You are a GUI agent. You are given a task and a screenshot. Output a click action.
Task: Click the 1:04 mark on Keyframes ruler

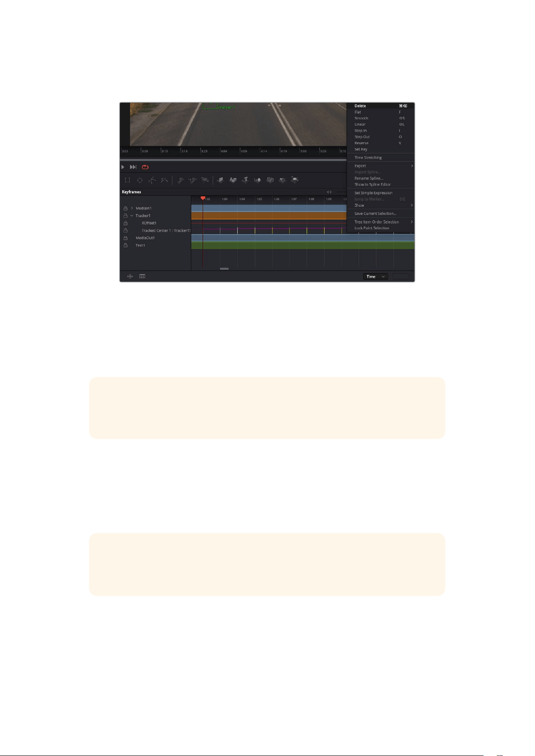coord(242,199)
